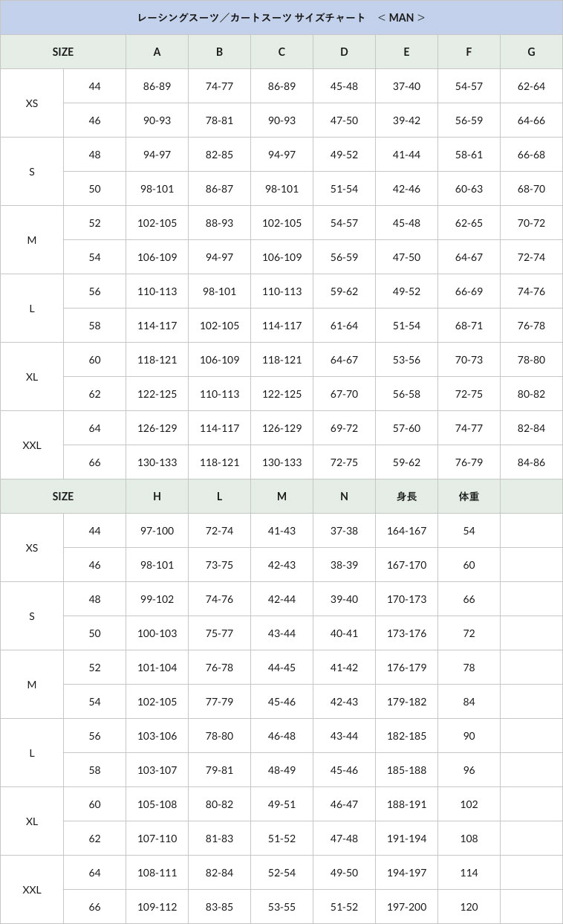Image resolution: width=563 pixels, height=924 pixels.
Task: Select the cell reading 86-87
Action: [x=219, y=188]
